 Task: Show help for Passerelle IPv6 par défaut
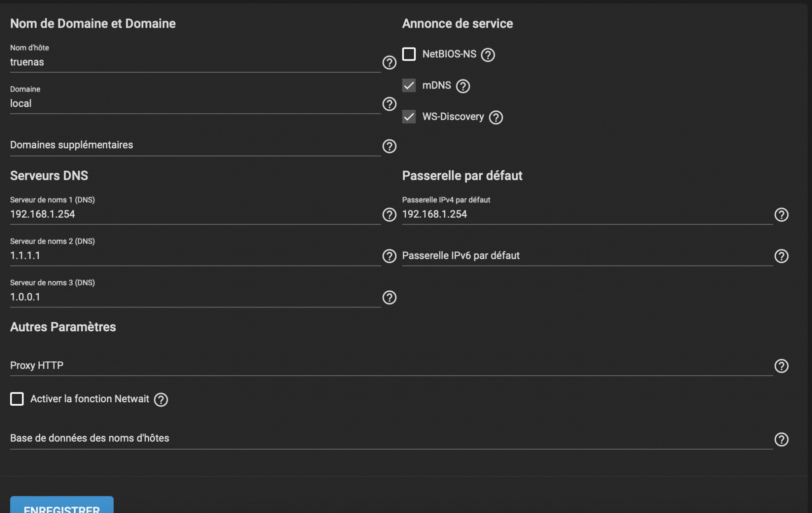pos(781,256)
